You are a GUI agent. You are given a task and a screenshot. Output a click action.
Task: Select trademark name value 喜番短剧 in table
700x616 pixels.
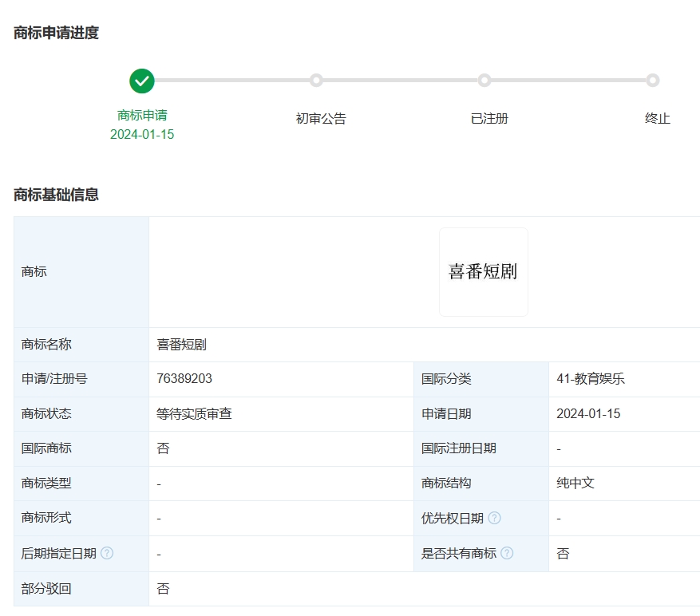(x=181, y=345)
